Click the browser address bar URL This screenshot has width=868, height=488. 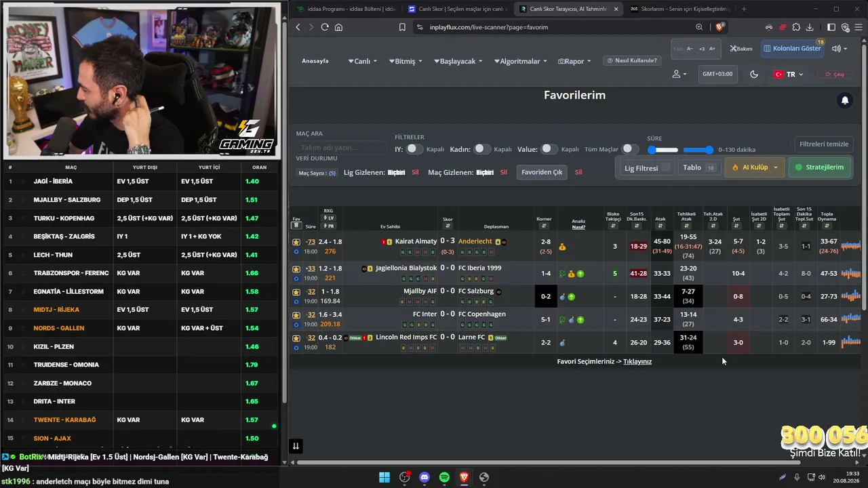tap(489, 27)
